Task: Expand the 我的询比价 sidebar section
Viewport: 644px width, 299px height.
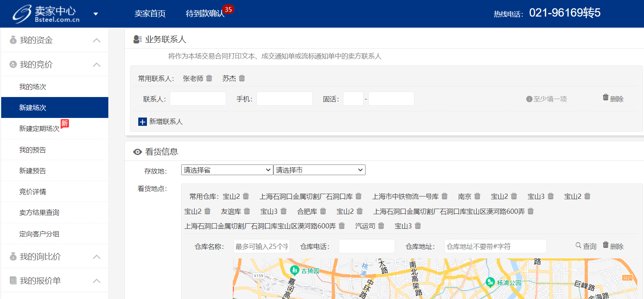Action: point(97,257)
